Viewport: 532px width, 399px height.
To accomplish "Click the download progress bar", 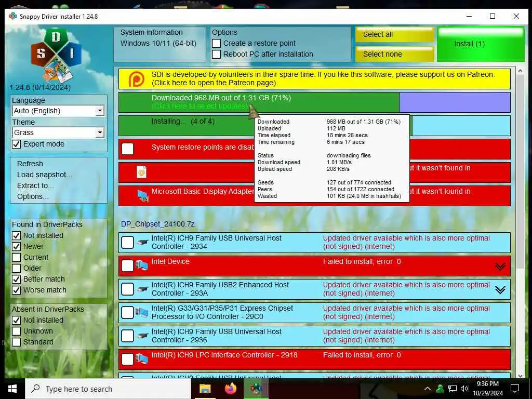I will coord(314,102).
